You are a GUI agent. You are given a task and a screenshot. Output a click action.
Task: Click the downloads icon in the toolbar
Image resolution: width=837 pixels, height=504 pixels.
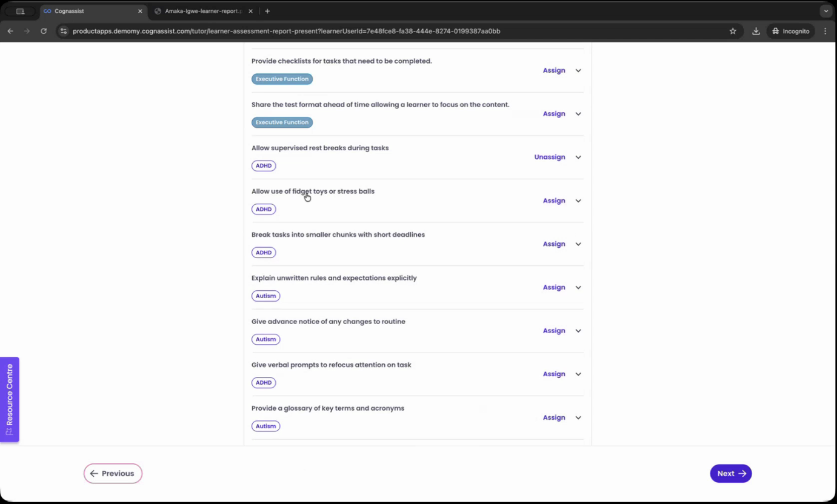tap(756, 31)
